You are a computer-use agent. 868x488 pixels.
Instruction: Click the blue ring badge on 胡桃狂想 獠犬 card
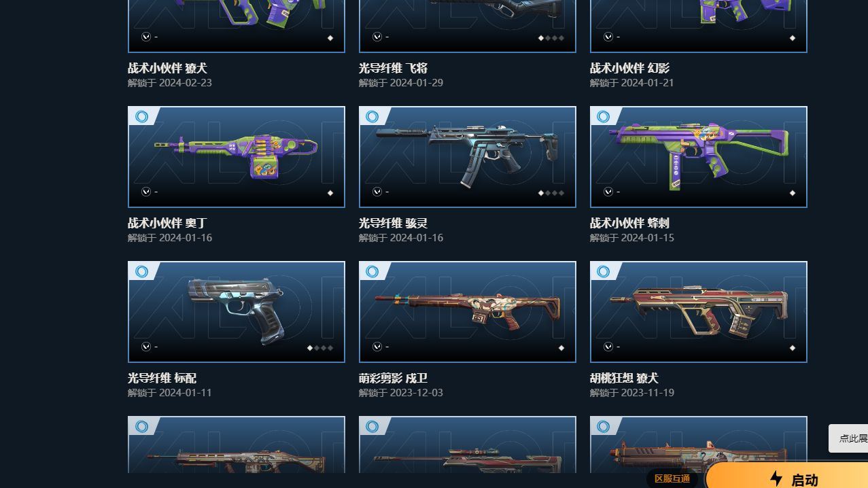(604, 272)
